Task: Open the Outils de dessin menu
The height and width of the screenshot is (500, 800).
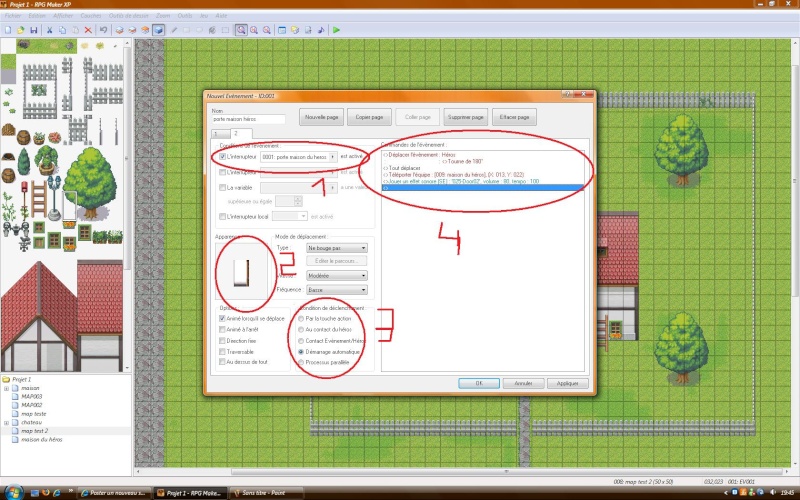Action: [x=129, y=16]
